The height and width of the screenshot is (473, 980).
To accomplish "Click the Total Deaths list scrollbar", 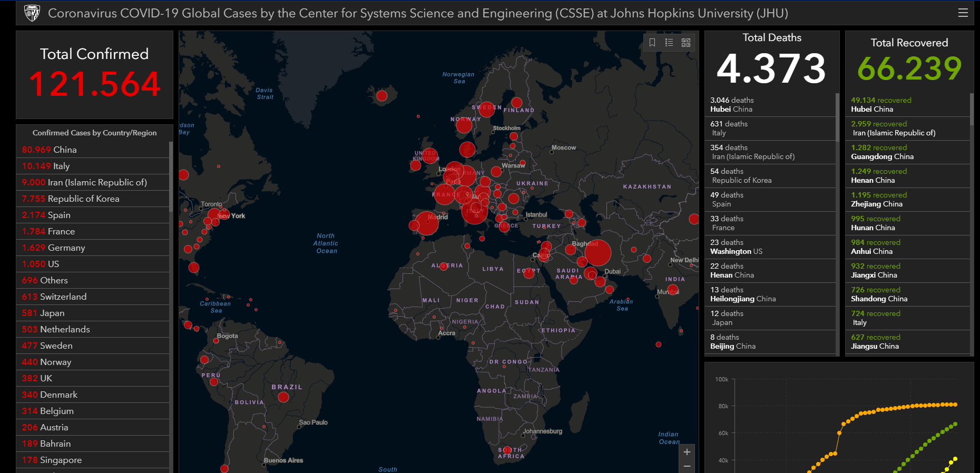I will (x=837, y=117).
